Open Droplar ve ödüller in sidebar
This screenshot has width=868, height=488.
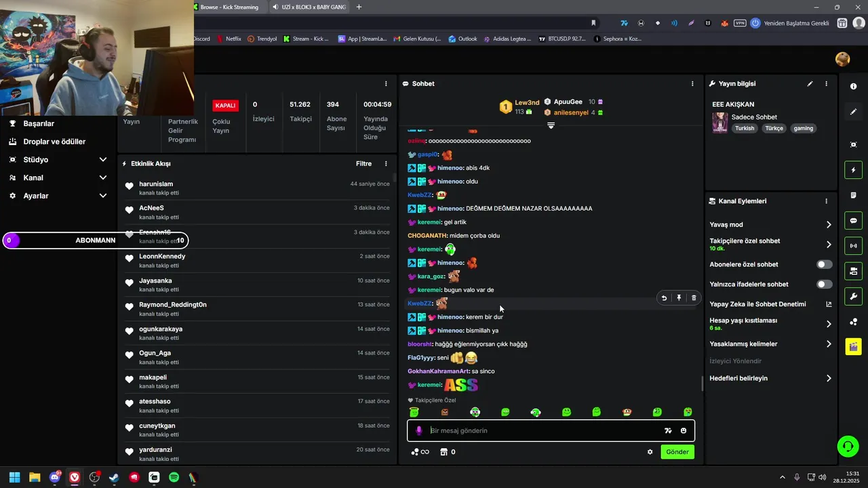(54, 142)
